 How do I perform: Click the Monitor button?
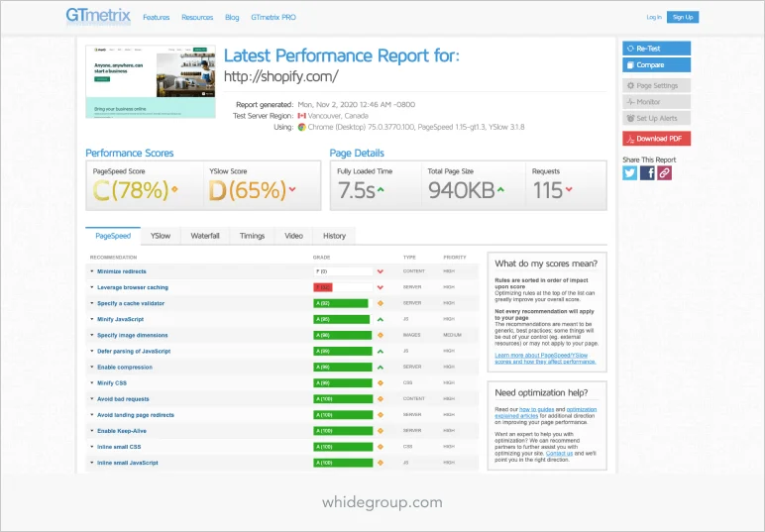(x=656, y=102)
